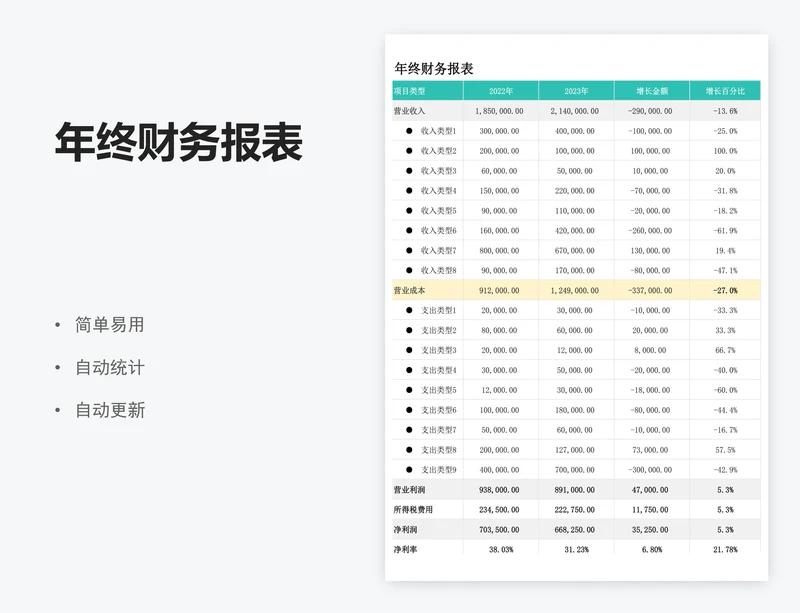The image size is (800, 613).
Task: Select the 收入类型4 row label
Action: (438, 190)
